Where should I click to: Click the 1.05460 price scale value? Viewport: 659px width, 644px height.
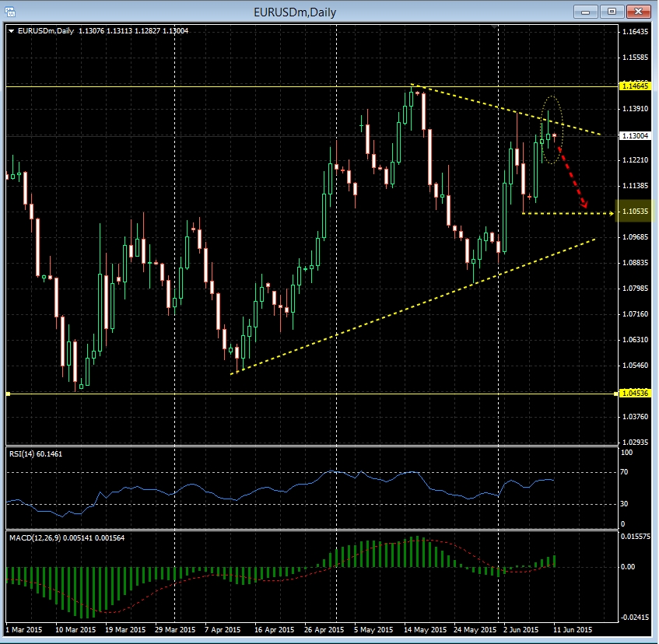pos(636,366)
